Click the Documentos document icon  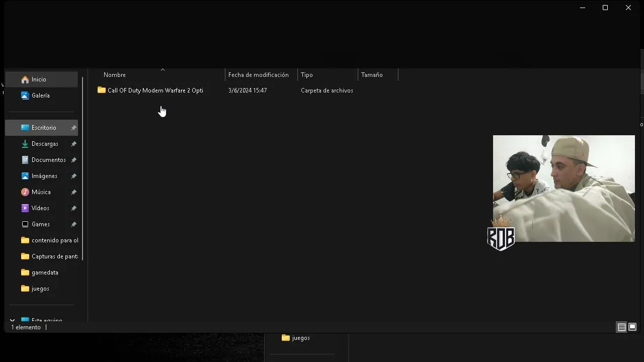tap(25, 160)
